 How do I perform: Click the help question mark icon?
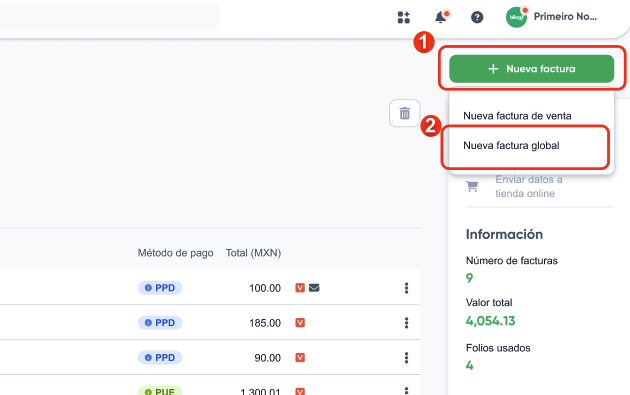477,17
